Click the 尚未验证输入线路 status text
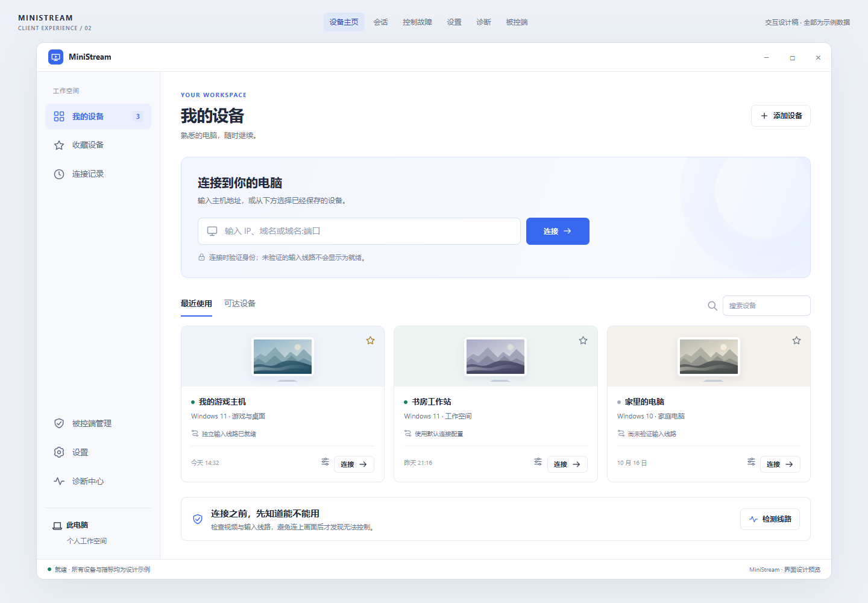The image size is (868, 603). click(652, 434)
